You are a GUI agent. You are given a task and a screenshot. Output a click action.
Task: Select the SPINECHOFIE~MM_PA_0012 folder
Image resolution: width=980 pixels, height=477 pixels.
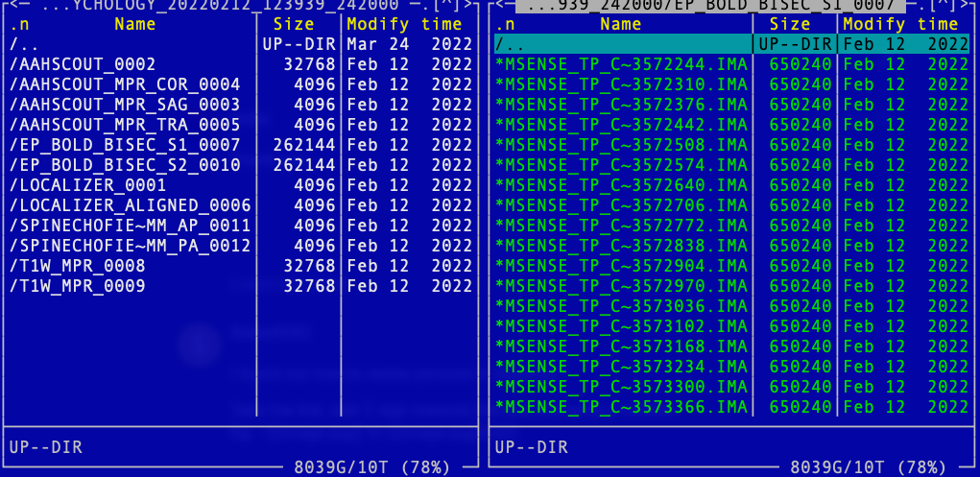click(x=130, y=246)
